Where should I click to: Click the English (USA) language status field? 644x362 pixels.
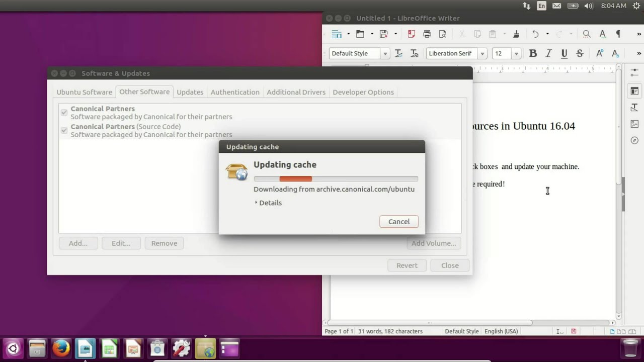tap(501, 331)
